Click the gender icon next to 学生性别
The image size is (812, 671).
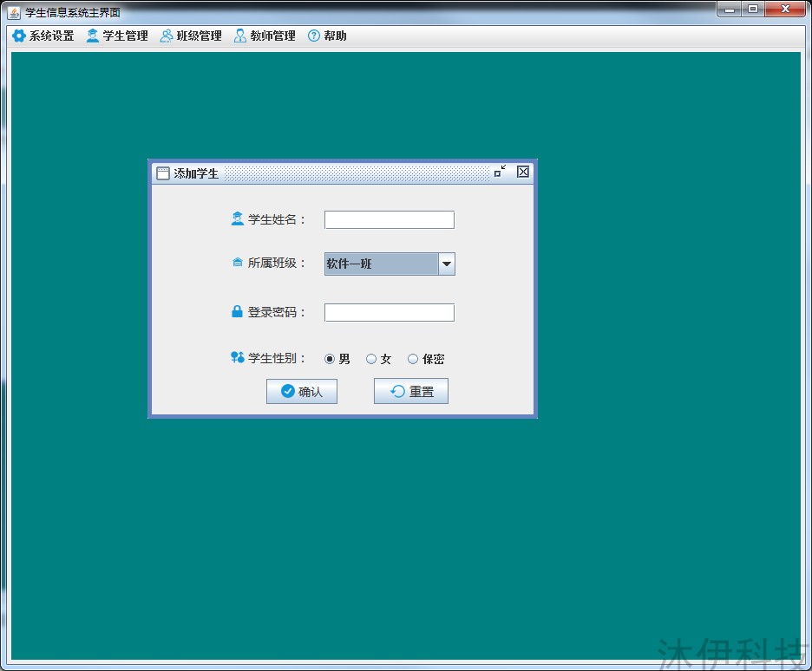237,357
